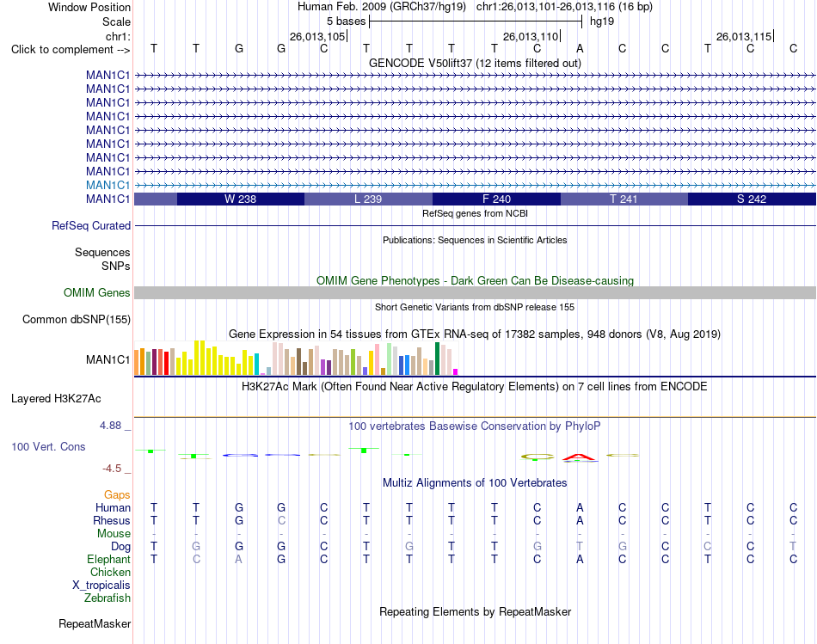The height and width of the screenshot is (644, 817).
Task: Select the Zebrafish alignment row label
Action: [107, 598]
